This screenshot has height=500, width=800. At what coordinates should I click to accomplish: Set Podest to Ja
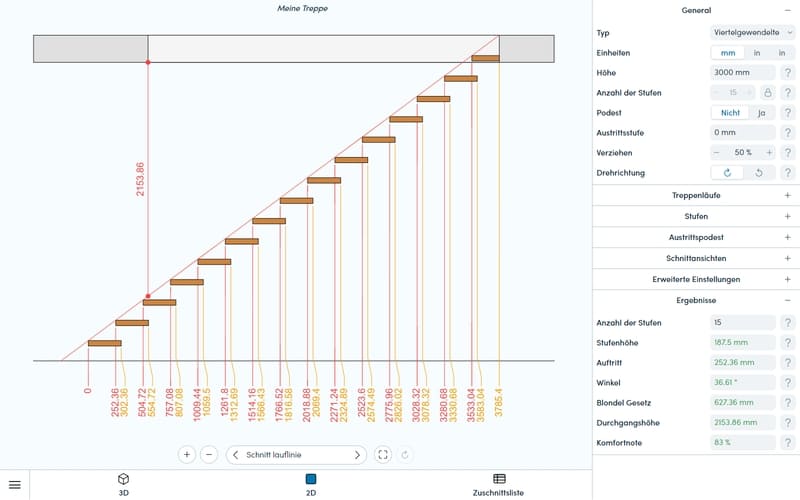click(762, 113)
